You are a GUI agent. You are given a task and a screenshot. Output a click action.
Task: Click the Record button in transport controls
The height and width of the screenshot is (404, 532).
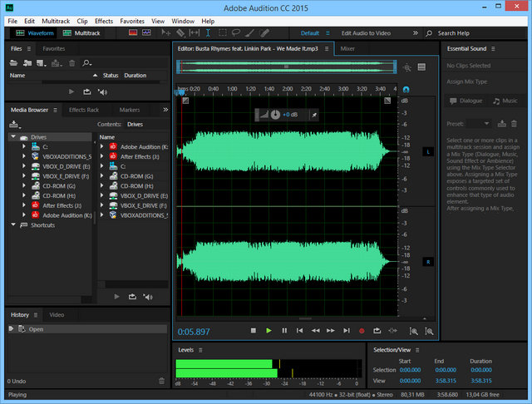[x=362, y=330]
